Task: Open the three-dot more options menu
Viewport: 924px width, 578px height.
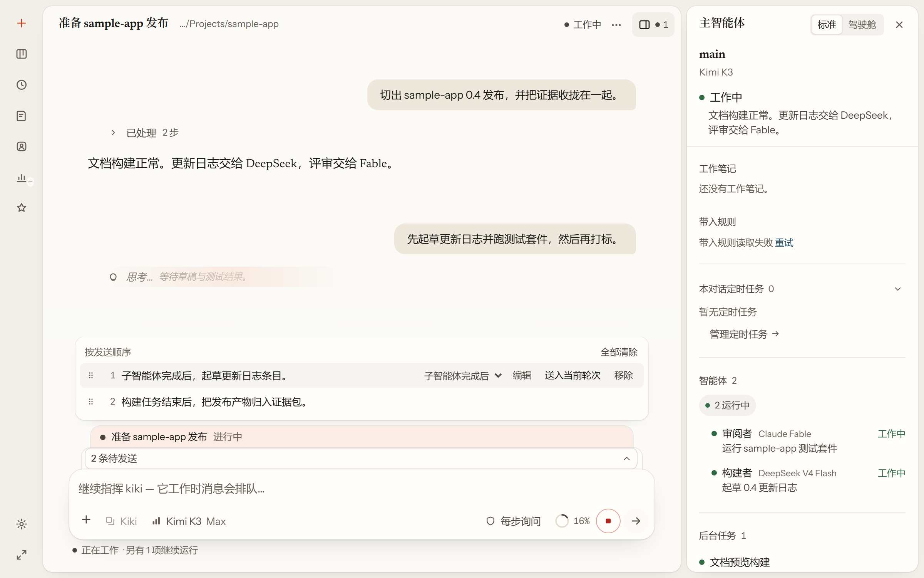Action: [x=616, y=25]
